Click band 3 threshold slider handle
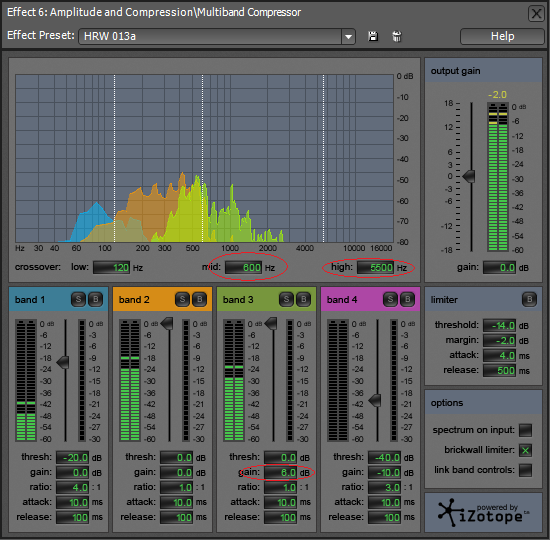The width and height of the screenshot is (550, 540). [x=271, y=324]
